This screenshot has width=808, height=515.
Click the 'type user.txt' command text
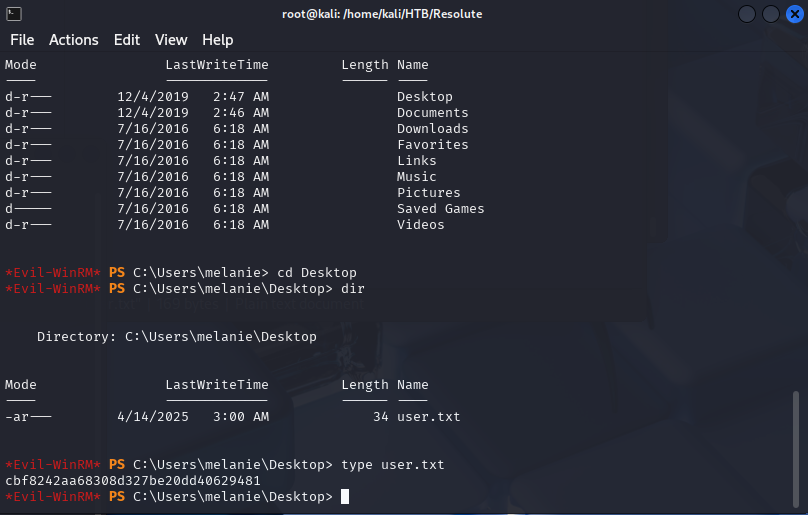click(392, 465)
